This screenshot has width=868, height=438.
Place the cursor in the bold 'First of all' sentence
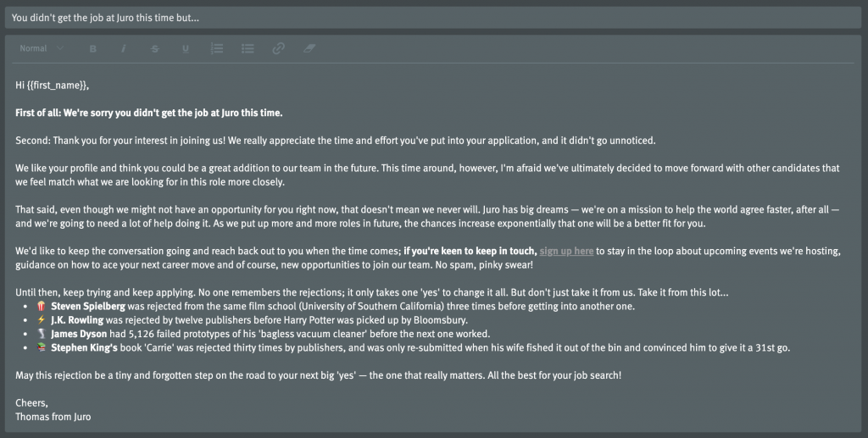pyautogui.click(x=149, y=113)
